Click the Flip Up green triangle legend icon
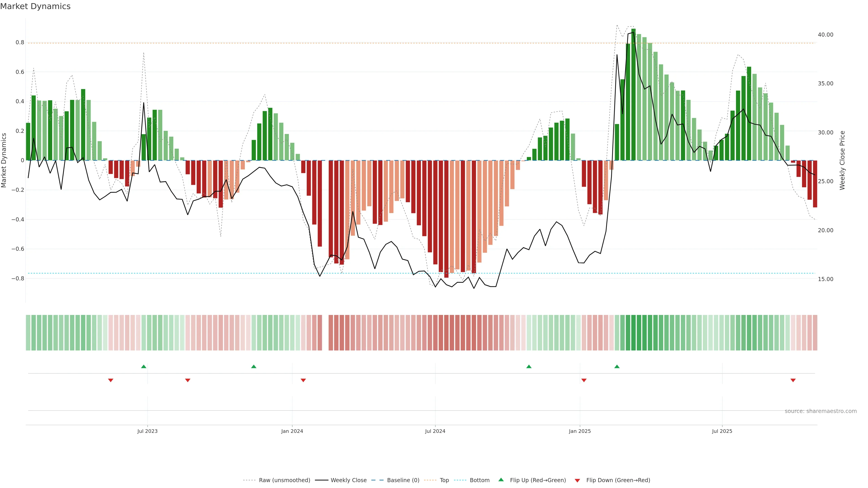This screenshot has width=868, height=488. coord(501,480)
